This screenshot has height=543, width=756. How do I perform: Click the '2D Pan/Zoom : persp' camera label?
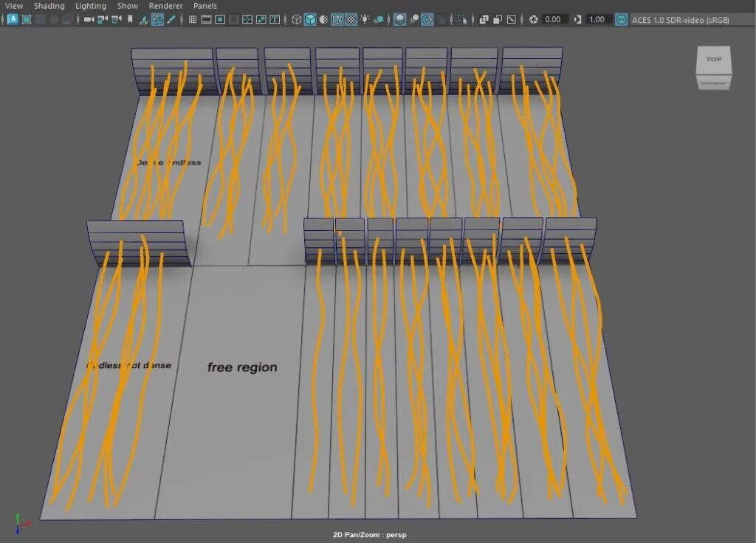370,535
